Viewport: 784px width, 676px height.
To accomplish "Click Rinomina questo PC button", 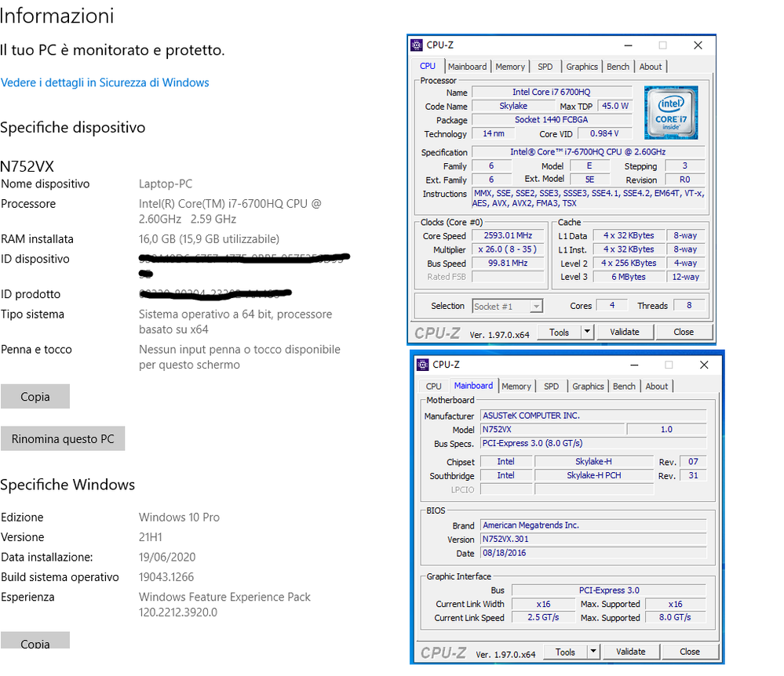I will click(x=63, y=438).
